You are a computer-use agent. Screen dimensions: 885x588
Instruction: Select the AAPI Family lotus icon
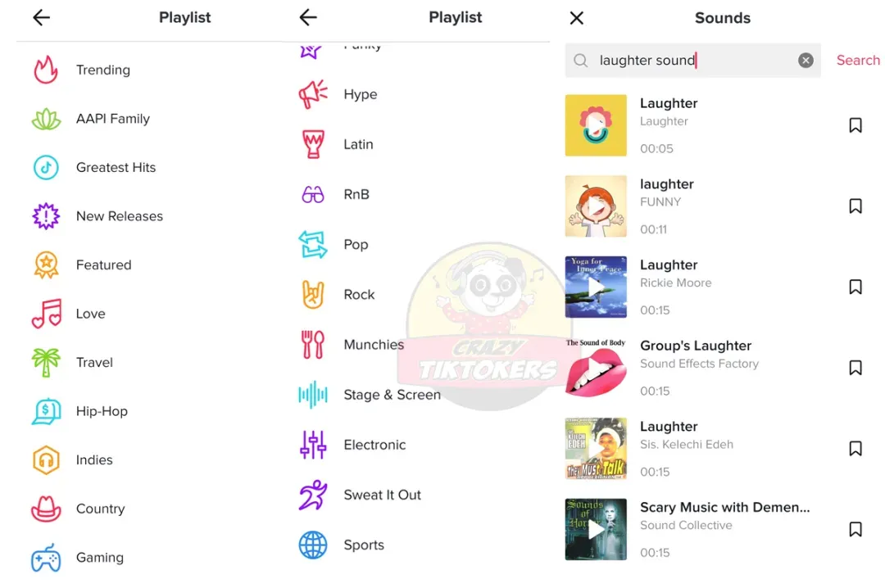(x=46, y=119)
